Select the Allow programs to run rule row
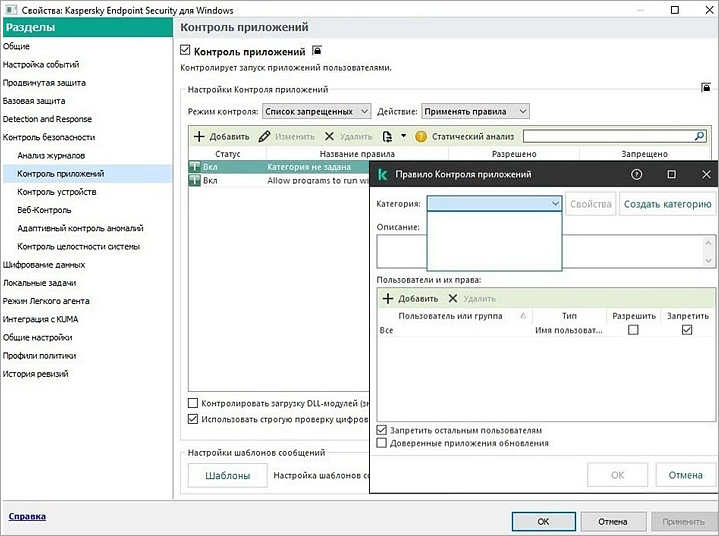Screen dimensions: 719x536 279,181
